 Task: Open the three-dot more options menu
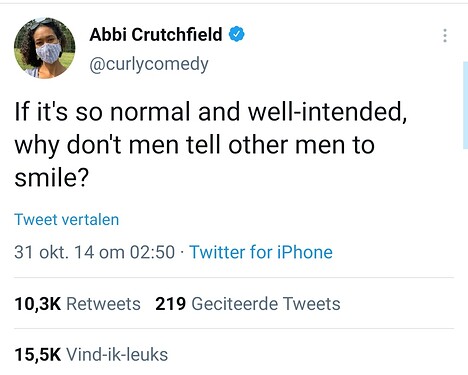(445, 35)
